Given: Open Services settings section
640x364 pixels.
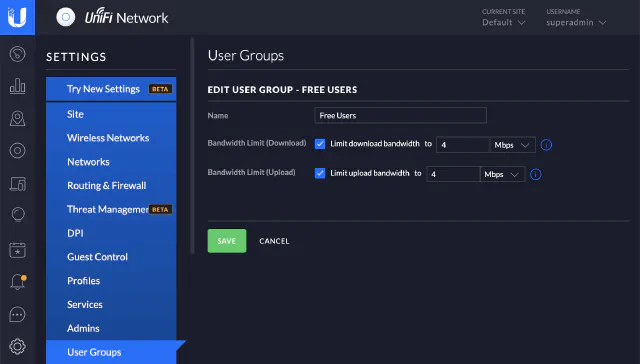Looking at the screenshot, I should click(x=111, y=304).
